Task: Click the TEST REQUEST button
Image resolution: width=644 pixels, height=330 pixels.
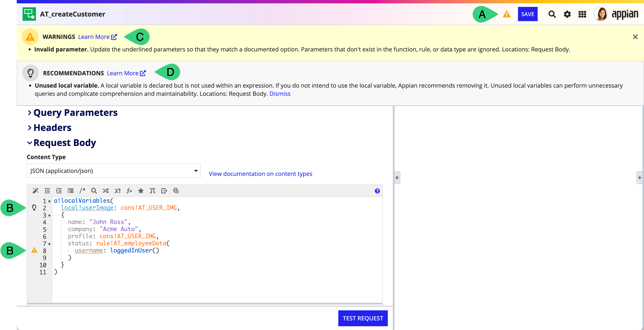Action: [x=363, y=318]
